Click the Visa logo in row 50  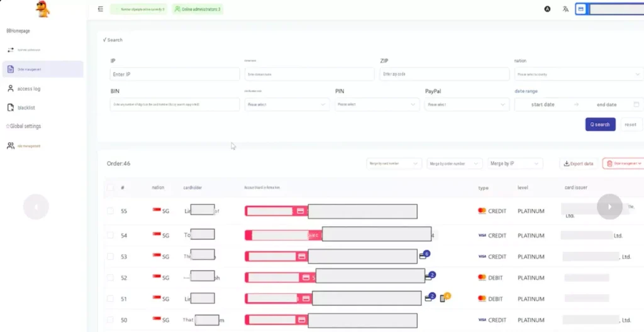point(482,319)
